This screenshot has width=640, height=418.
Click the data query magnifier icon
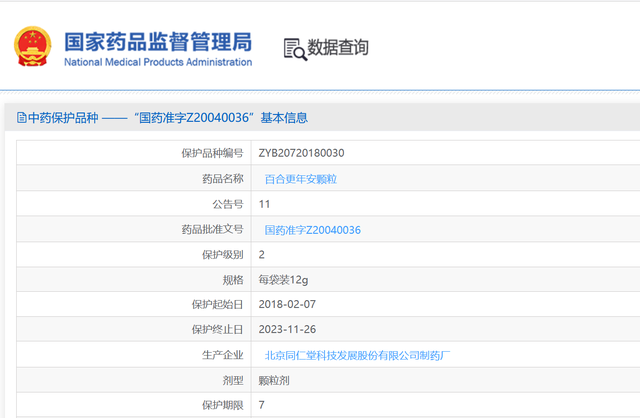tap(295, 49)
